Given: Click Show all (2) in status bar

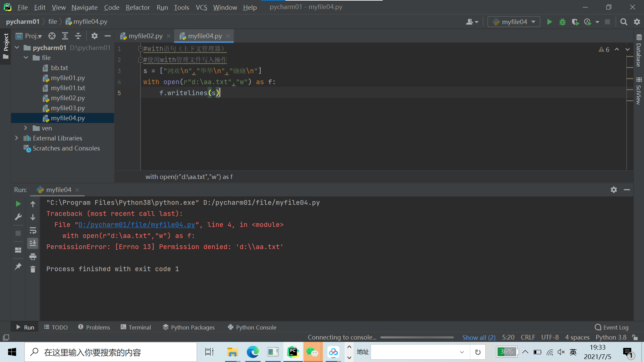Looking at the screenshot, I should pyautogui.click(x=479, y=337).
